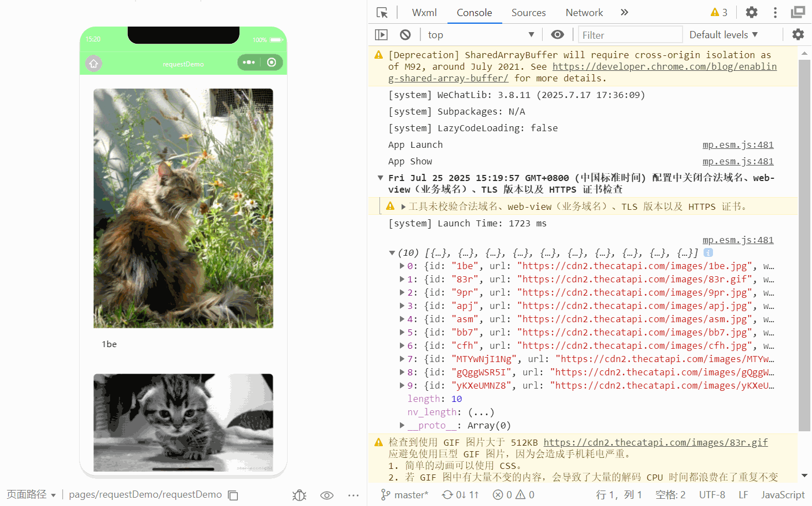The image size is (812, 506).
Task: Focus the console Filter input field
Action: (x=630, y=35)
